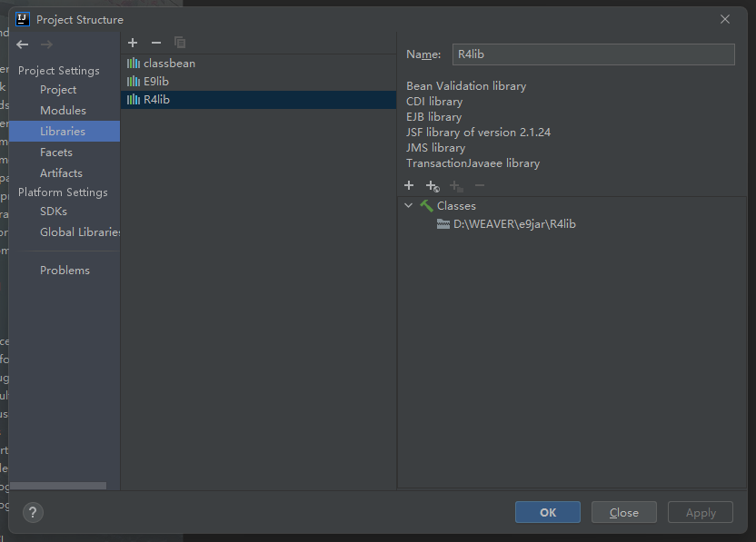Image resolution: width=756 pixels, height=542 pixels.
Task: Open help with question mark button
Action: 32,513
